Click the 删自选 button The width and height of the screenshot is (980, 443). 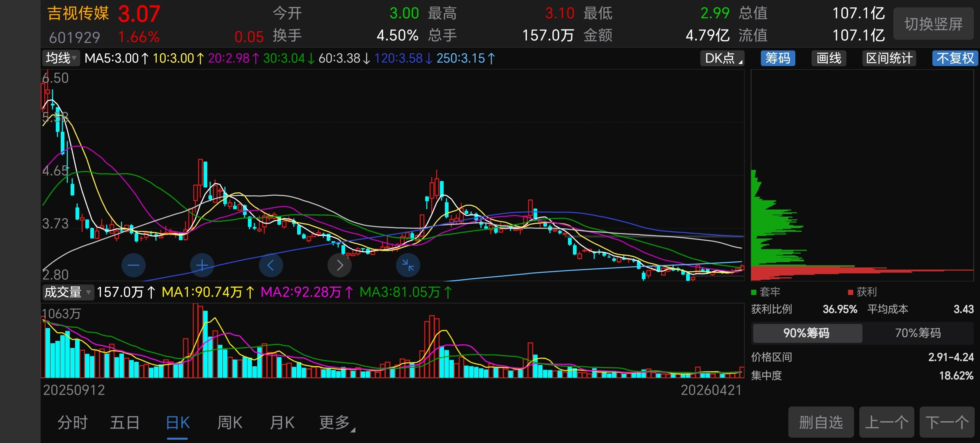tap(821, 422)
